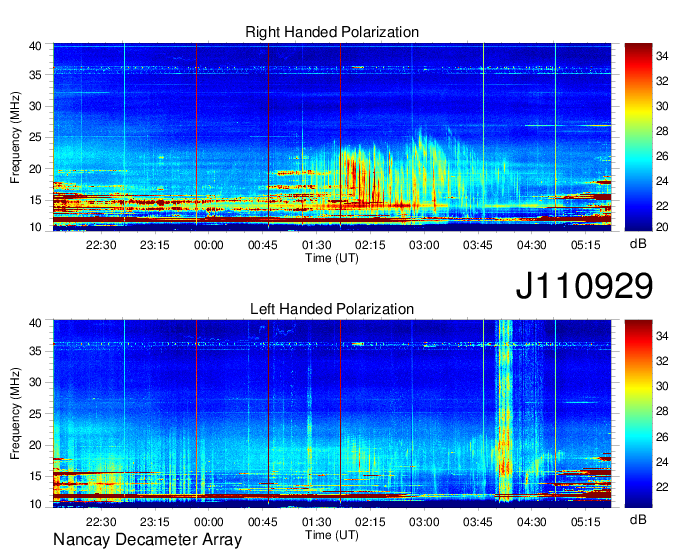This screenshot has width=680, height=552.
Task: Click the 05:15 tick label of lower plot
Action: (x=585, y=522)
